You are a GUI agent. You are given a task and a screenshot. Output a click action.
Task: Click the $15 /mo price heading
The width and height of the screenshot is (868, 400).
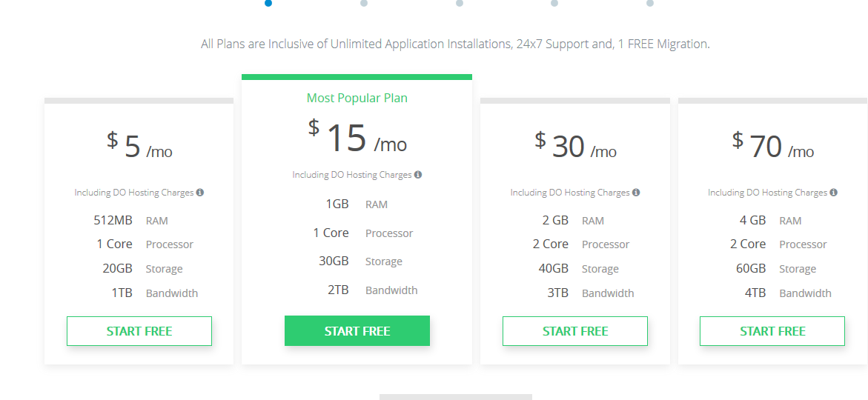357,136
